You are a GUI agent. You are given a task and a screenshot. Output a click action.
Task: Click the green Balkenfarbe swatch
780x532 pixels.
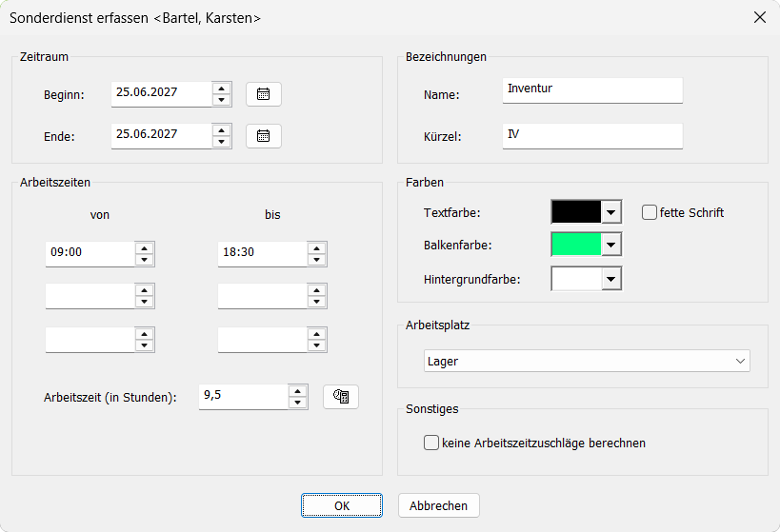[x=576, y=245]
